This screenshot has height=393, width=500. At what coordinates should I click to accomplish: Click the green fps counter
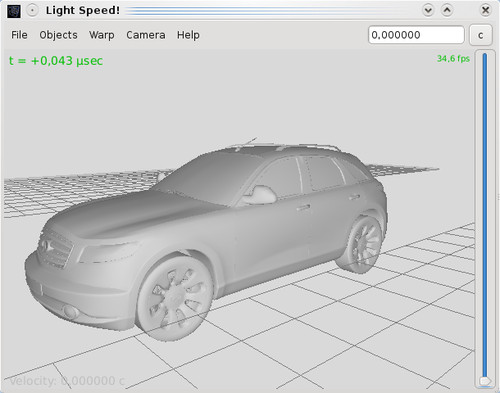click(x=453, y=59)
